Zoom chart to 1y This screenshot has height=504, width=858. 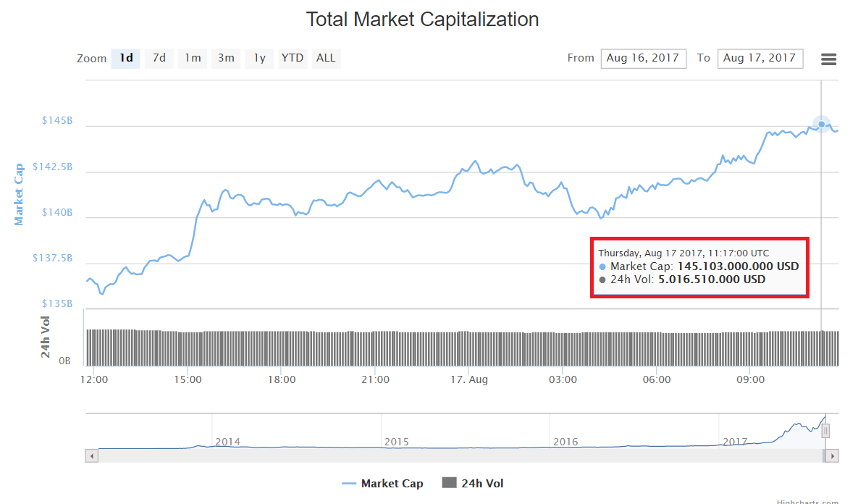pos(259,58)
